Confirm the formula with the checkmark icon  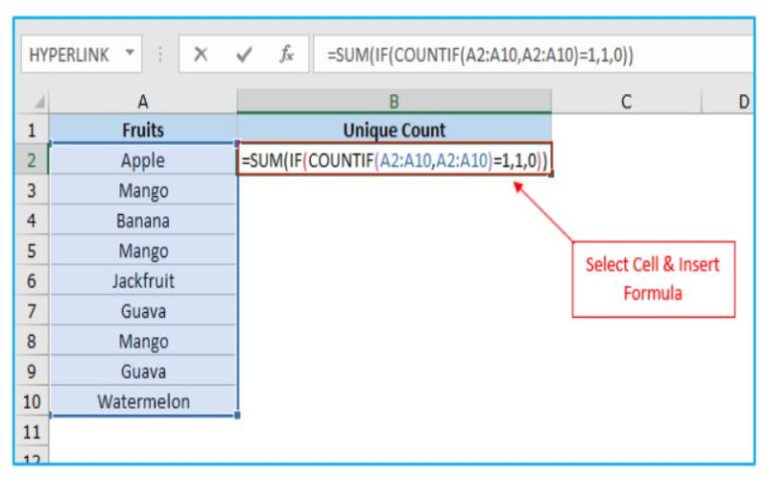(x=244, y=54)
